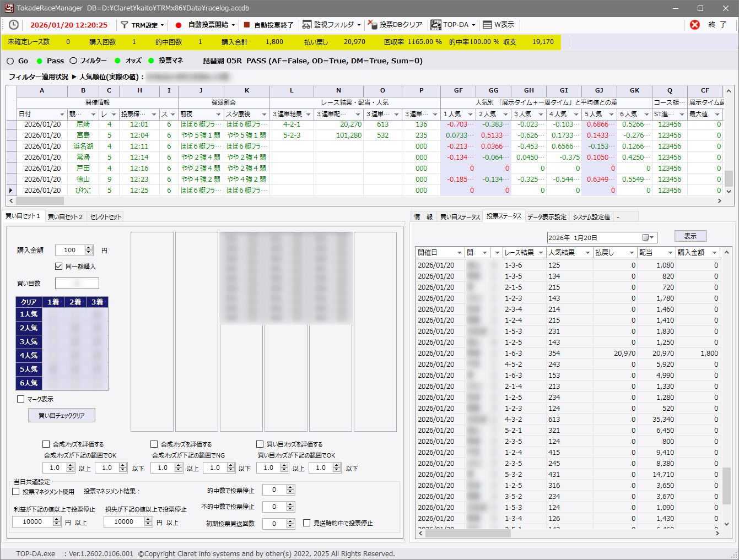Enable the マーク表示 checkbox

click(21, 399)
